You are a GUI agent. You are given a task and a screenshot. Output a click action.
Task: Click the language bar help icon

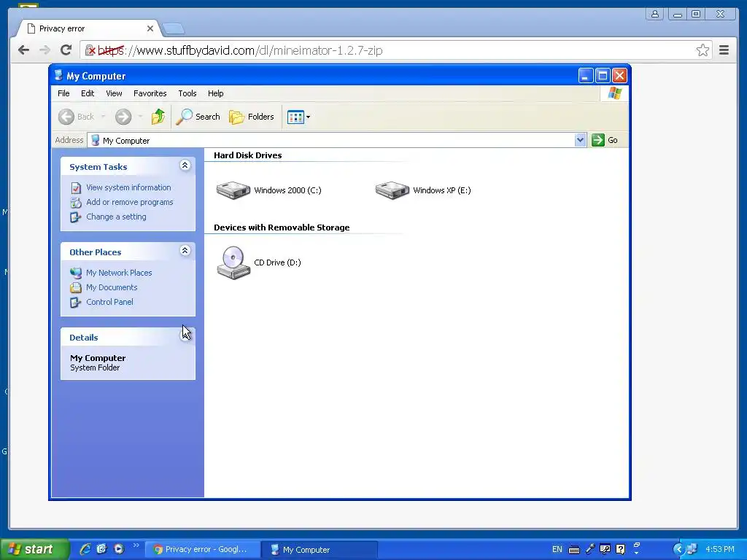click(621, 549)
